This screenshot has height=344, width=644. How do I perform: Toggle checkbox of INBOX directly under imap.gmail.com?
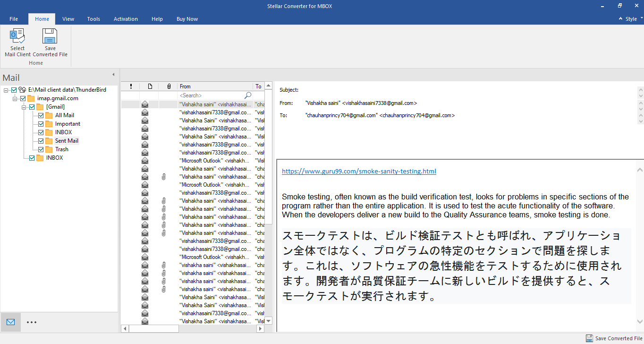pos(32,158)
